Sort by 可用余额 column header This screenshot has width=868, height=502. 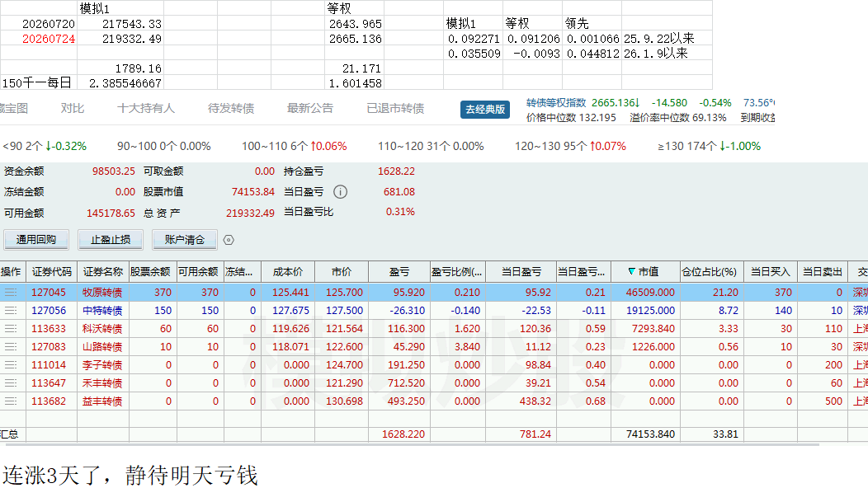click(200, 271)
